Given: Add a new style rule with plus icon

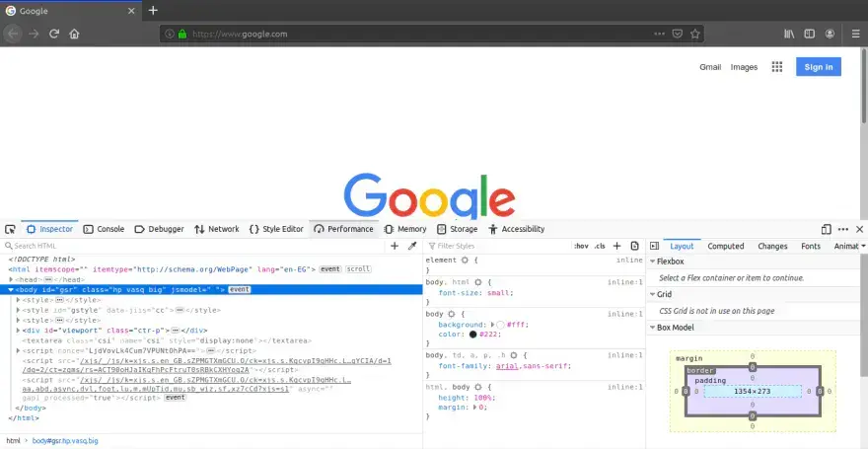Looking at the screenshot, I should [617, 246].
